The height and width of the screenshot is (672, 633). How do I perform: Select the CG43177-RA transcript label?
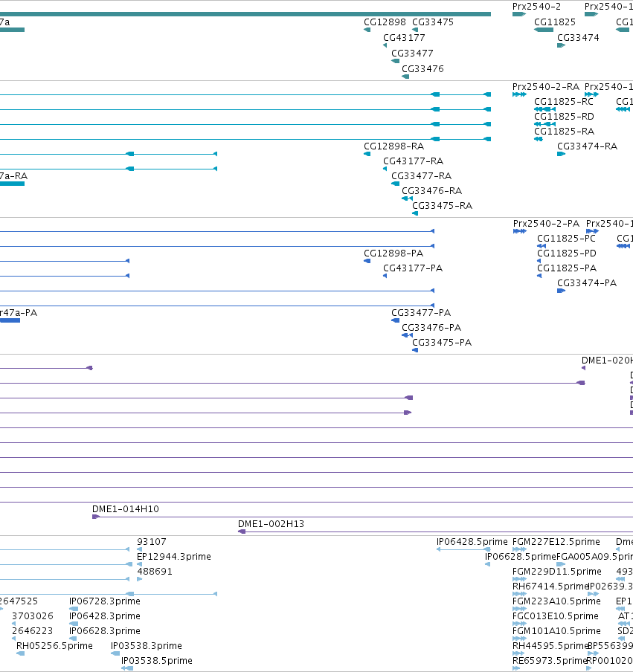413,161
